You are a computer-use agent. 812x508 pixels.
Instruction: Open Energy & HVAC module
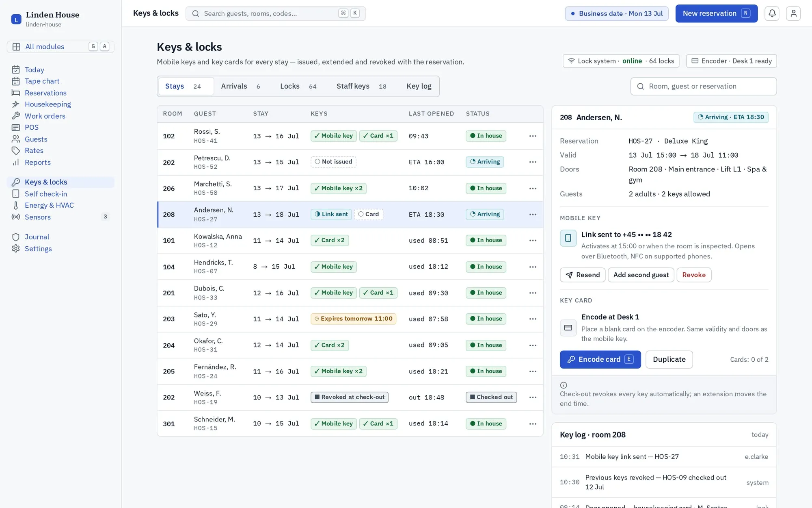(60, 205)
